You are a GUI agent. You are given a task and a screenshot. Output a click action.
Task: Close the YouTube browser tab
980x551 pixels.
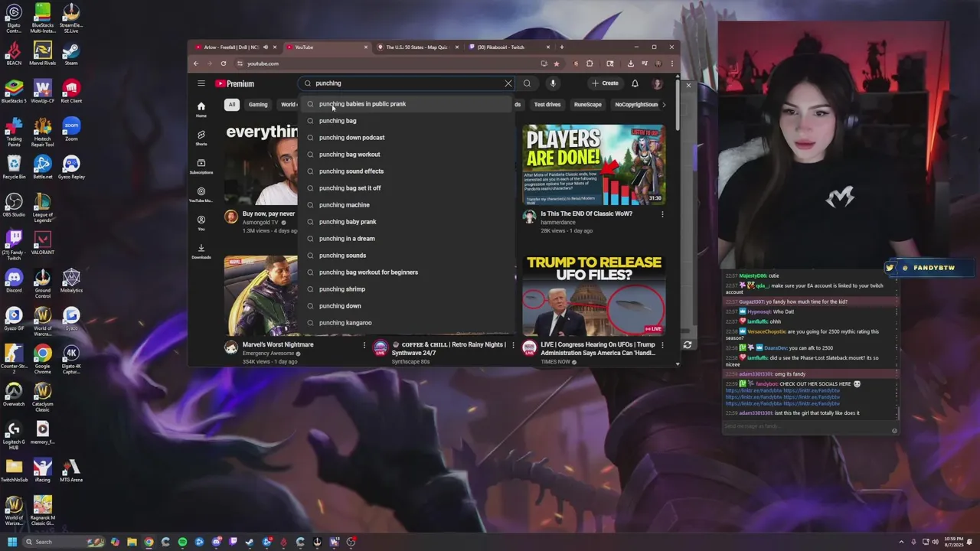pyautogui.click(x=365, y=47)
